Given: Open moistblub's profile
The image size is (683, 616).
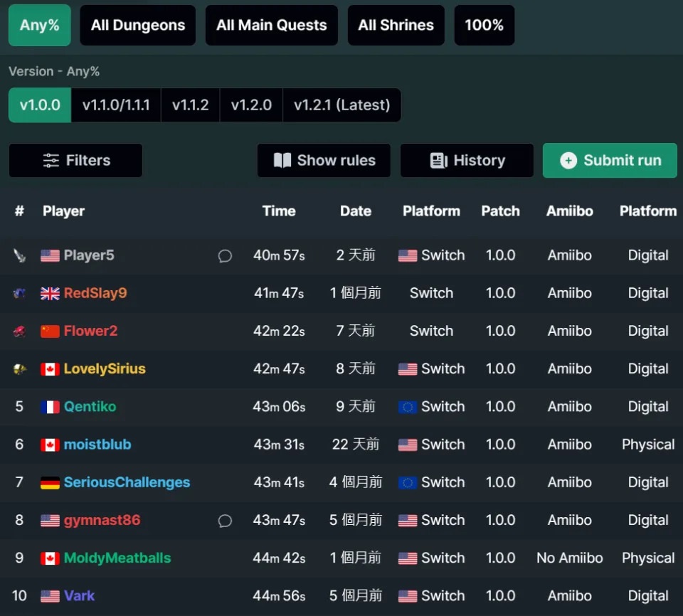Looking at the screenshot, I should coord(97,445).
